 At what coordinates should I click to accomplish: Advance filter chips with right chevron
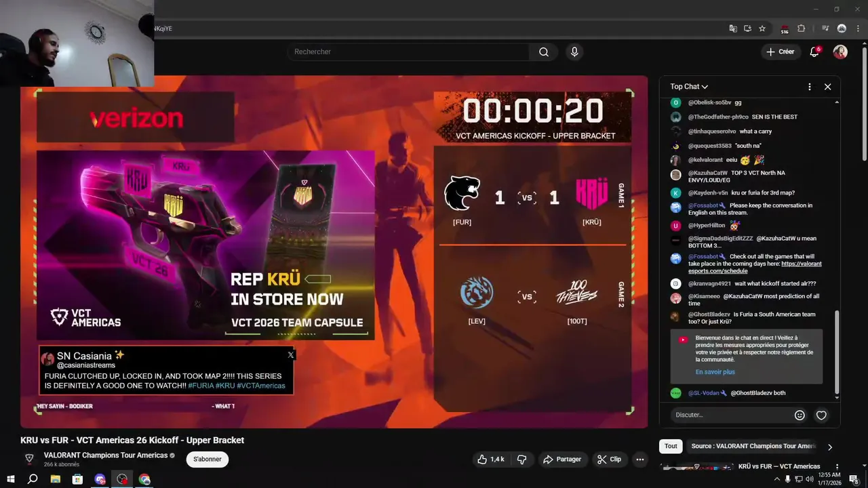coord(829,447)
